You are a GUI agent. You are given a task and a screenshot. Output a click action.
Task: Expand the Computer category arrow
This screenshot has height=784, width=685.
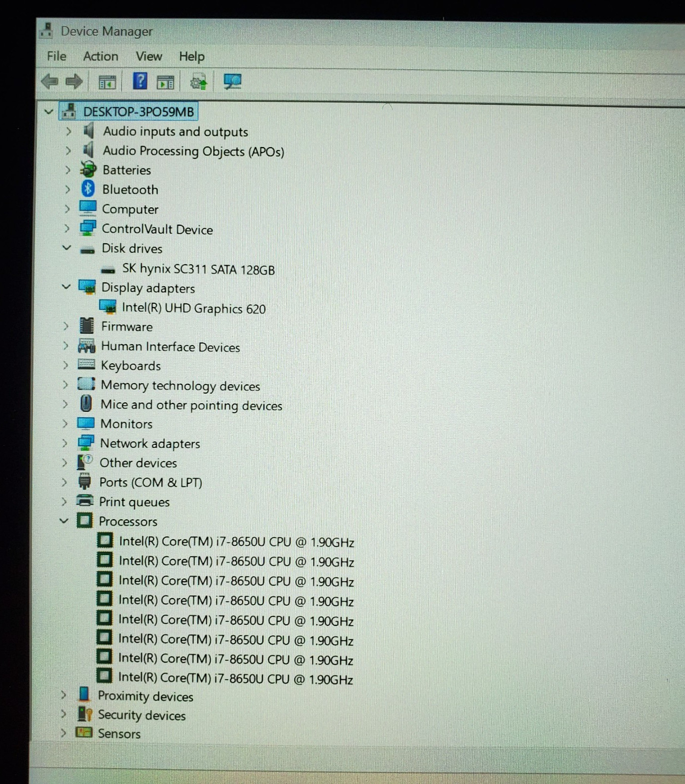point(67,208)
